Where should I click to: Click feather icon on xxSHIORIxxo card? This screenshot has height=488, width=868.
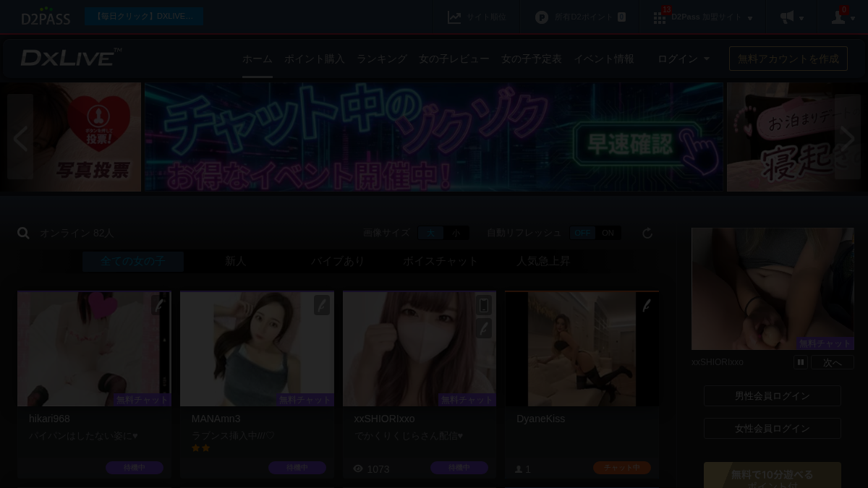484,328
